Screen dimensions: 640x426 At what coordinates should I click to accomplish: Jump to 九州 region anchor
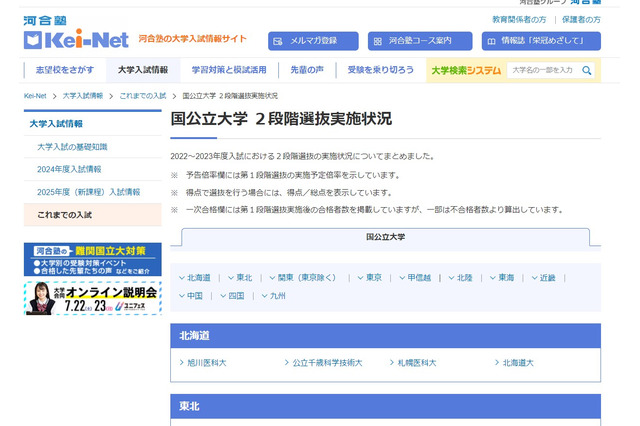(x=273, y=296)
